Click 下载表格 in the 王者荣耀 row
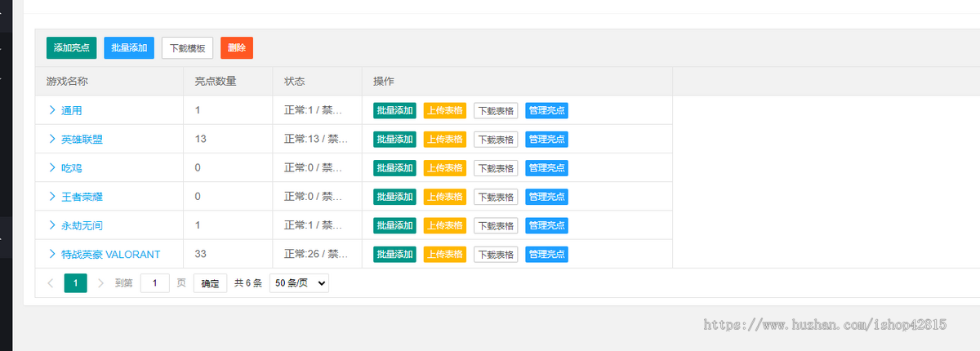Image resolution: width=980 pixels, height=351 pixels. tap(496, 196)
